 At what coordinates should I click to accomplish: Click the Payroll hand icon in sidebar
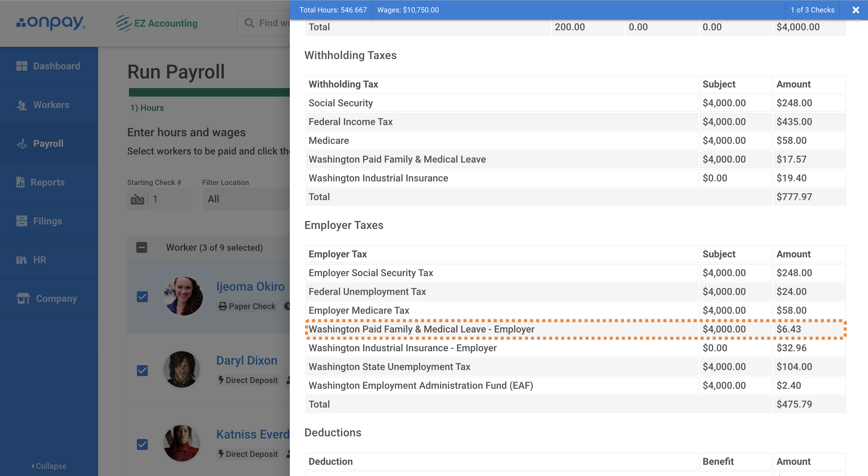tap(22, 144)
